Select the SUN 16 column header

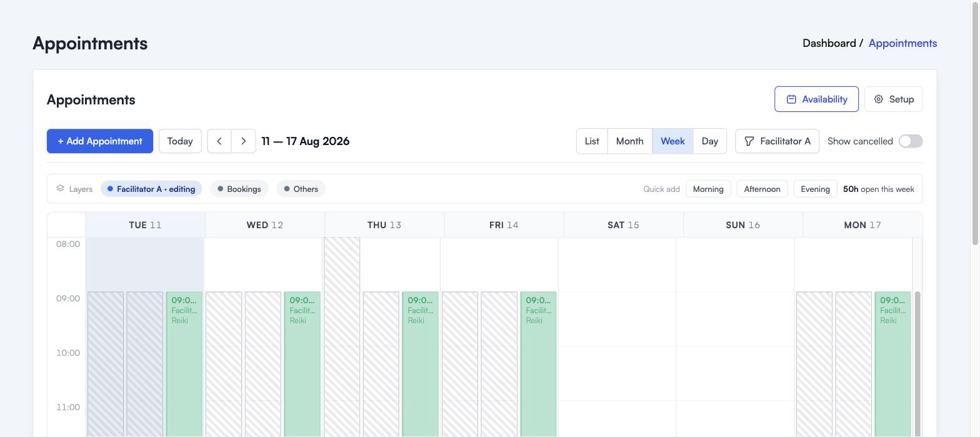(742, 225)
